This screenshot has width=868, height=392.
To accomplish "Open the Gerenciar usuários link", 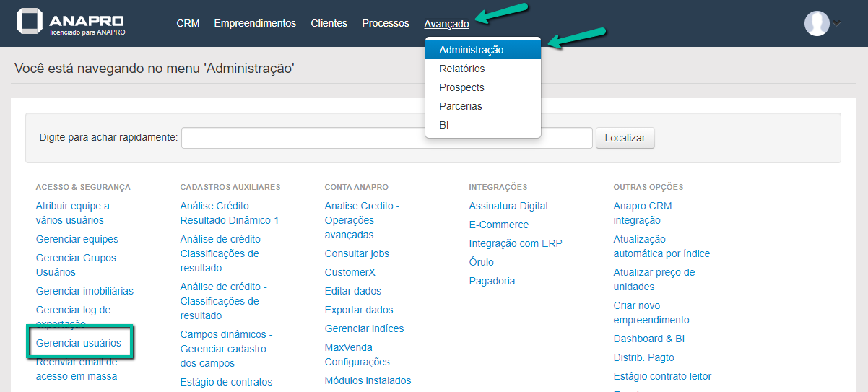I will [x=79, y=343].
